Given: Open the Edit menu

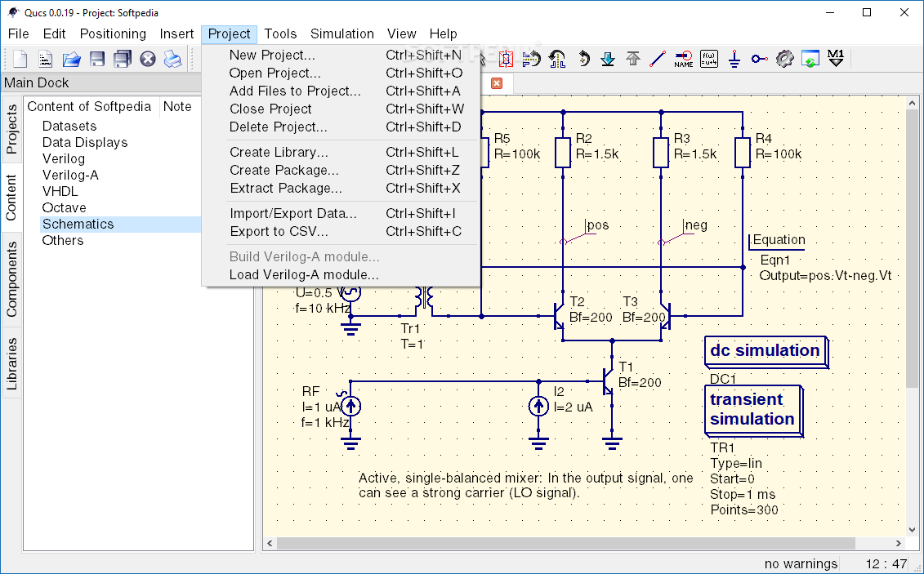Looking at the screenshot, I should click(x=54, y=33).
